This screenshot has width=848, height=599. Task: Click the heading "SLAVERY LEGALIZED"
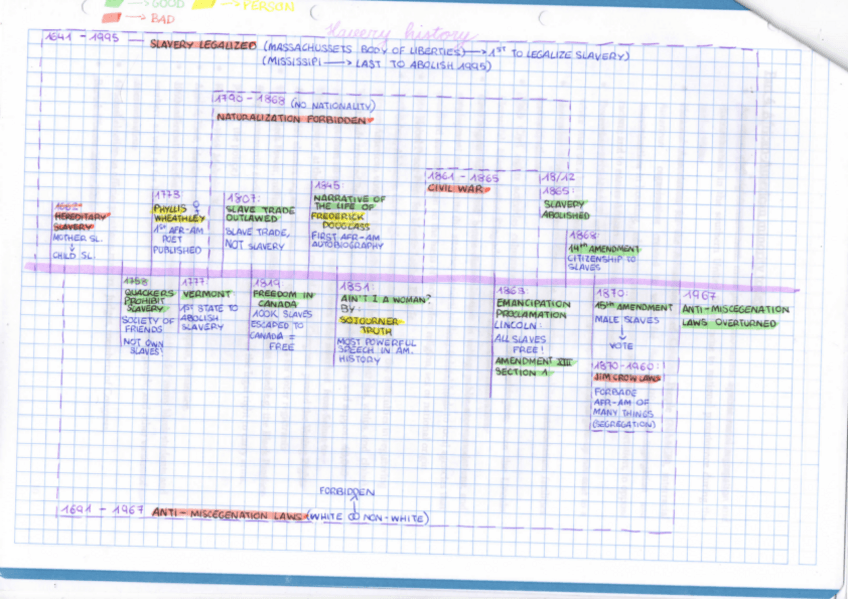[203, 45]
